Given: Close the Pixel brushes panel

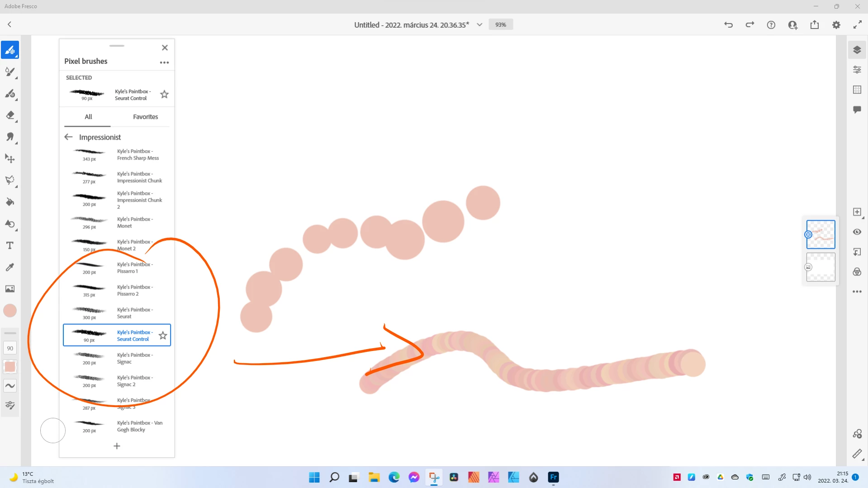Looking at the screenshot, I should coord(165,47).
